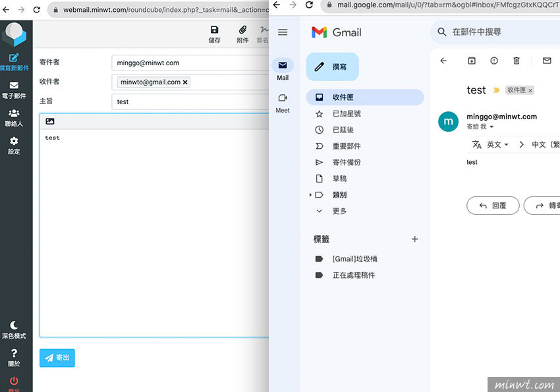Click the archive icon in Gmail toolbar

(472, 61)
